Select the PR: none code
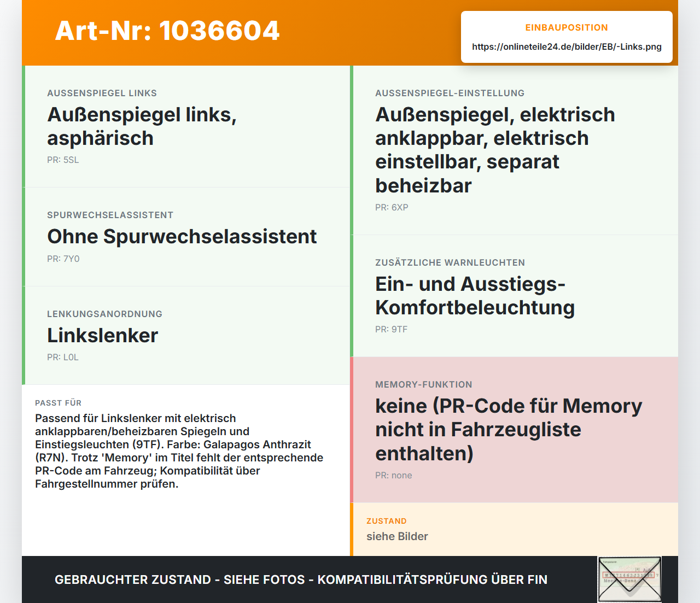The width and height of the screenshot is (700, 603). point(394,475)
